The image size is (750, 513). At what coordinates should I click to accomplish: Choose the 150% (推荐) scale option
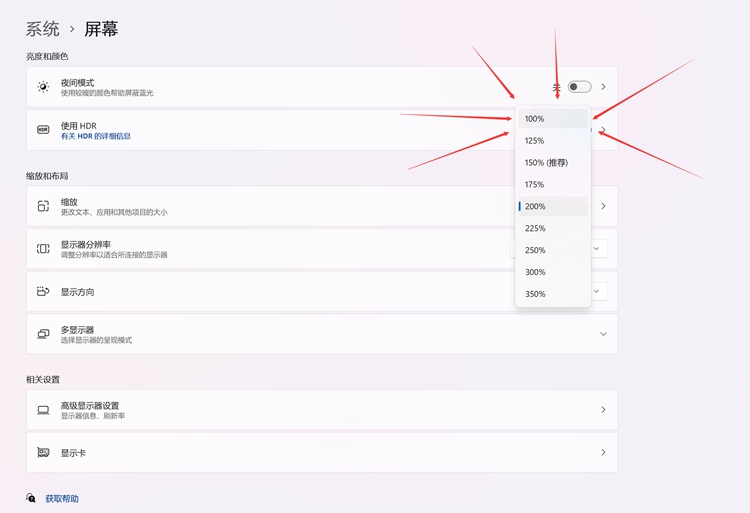pos(552,163)
